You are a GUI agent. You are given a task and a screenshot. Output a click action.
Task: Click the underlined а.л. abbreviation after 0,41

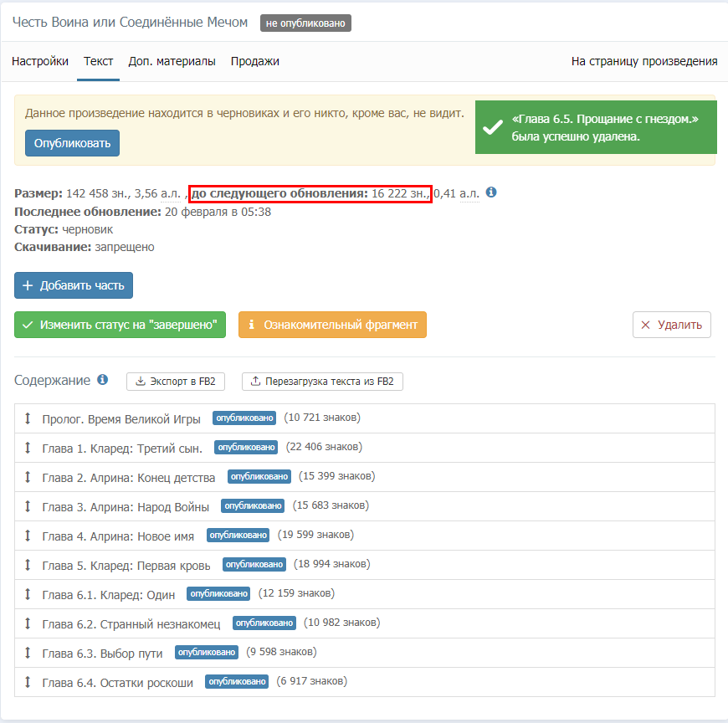[x=469, y=193]
